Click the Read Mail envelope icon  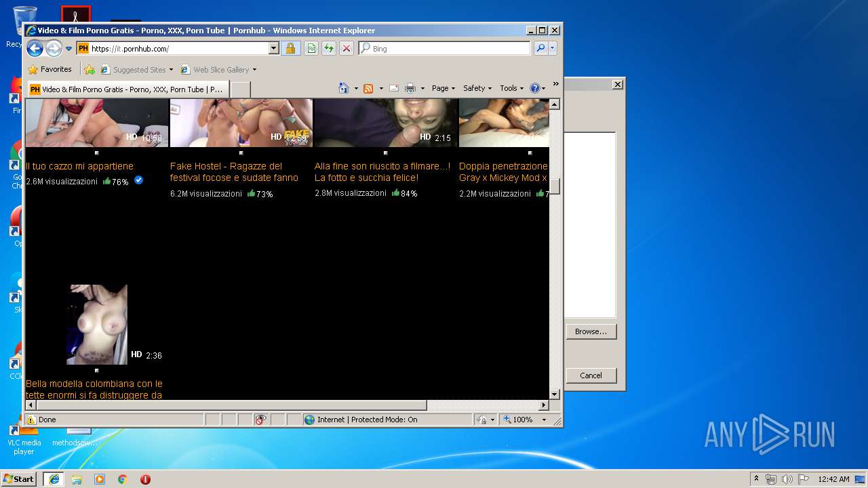coord(393,88)
